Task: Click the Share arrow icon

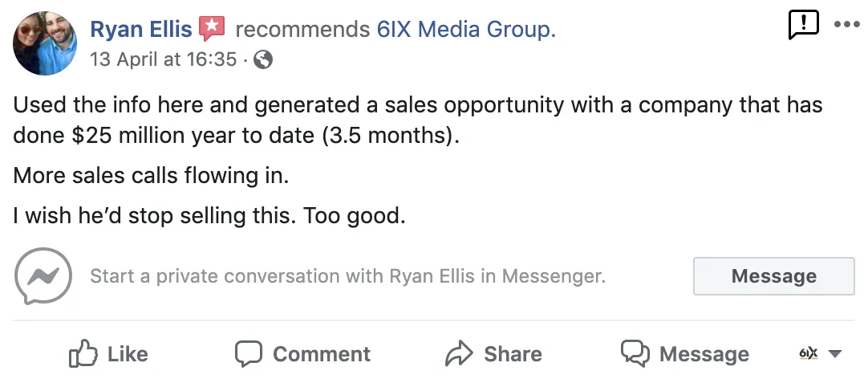Action: 459,354
